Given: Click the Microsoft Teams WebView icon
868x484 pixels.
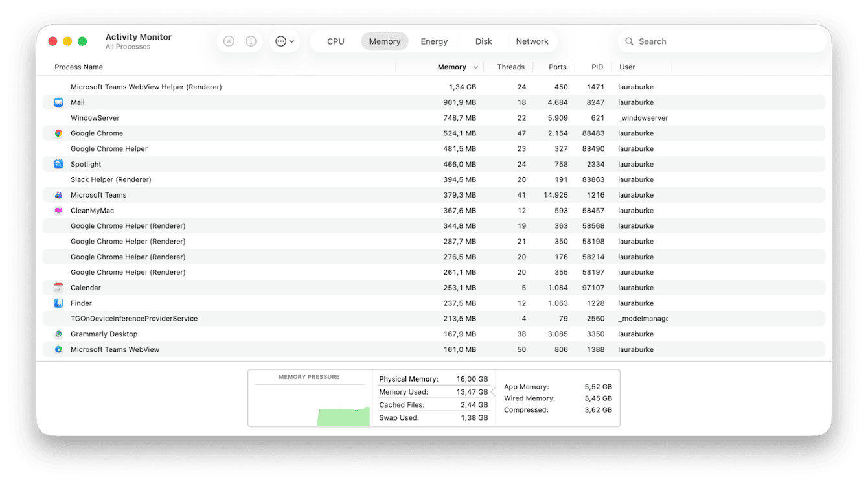Looking at the screenshot, I should pyautogui.click(x=58, y=349).
